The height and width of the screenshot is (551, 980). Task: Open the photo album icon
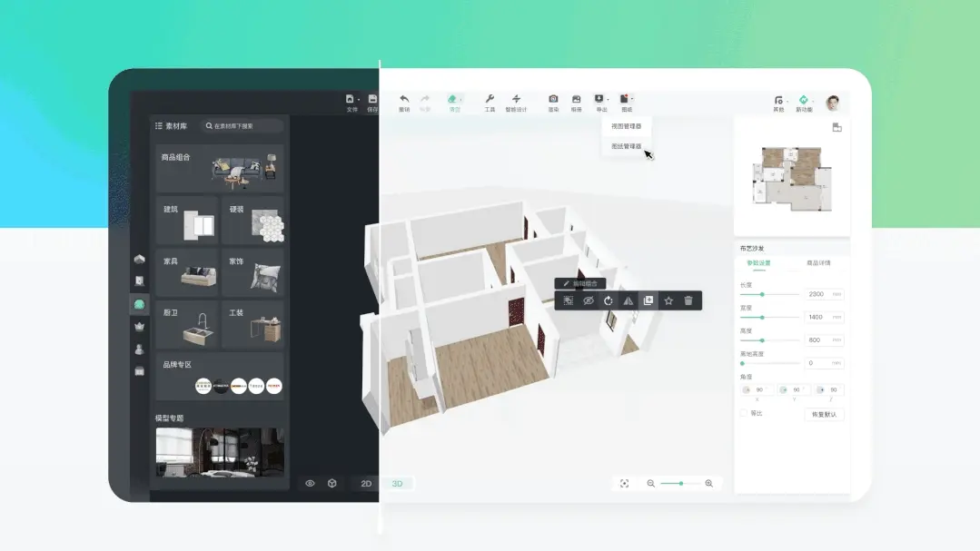tap(576, 99)
